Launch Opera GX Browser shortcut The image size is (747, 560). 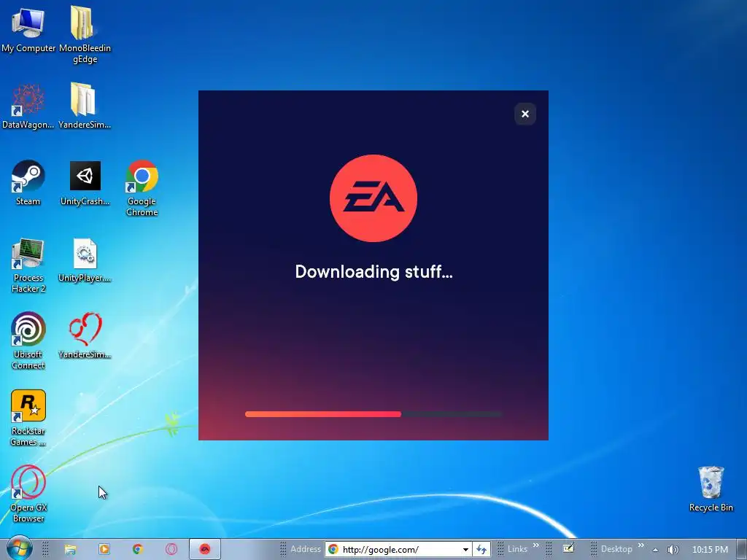(x=28, y=494)
